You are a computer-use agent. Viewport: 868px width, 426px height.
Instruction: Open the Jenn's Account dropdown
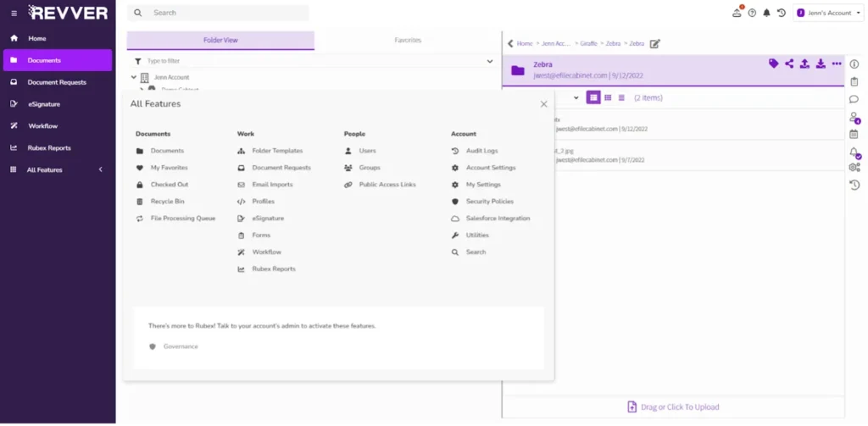(x=829, y=13)
